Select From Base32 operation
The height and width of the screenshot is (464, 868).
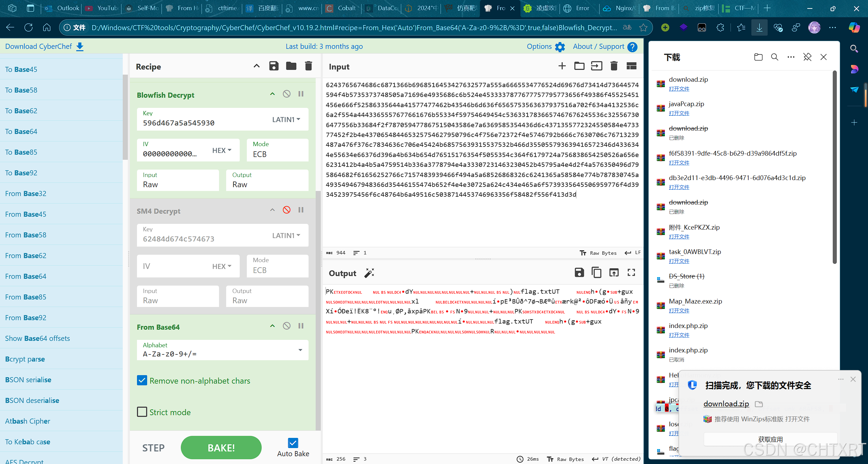click(x=61, y=193)
